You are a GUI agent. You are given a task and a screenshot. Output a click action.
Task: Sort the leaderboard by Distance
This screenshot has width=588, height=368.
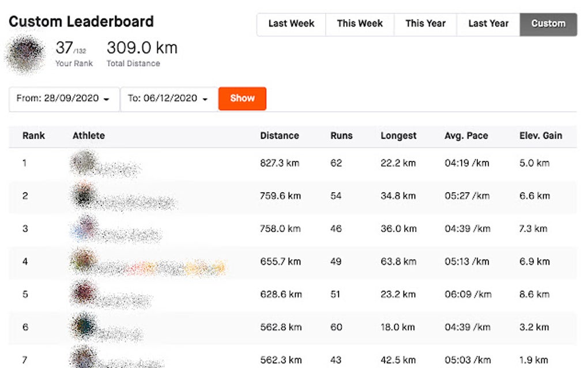pyautogui.click(x=280, y=136)
